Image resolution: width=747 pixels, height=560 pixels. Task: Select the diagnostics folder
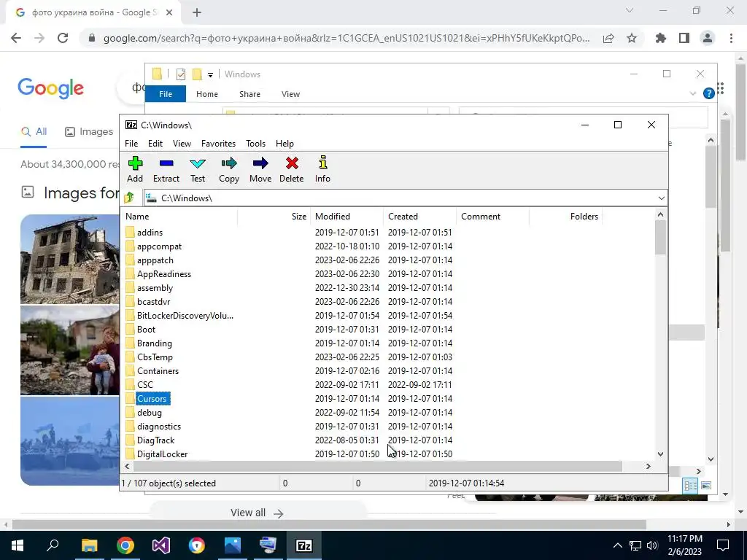click(158, 426)
